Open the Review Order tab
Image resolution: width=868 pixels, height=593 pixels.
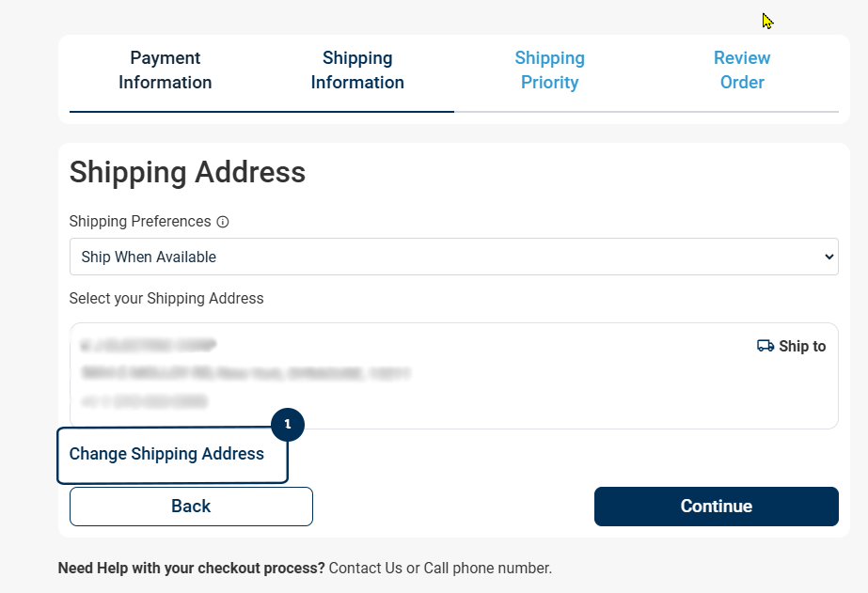pos(742,70)
